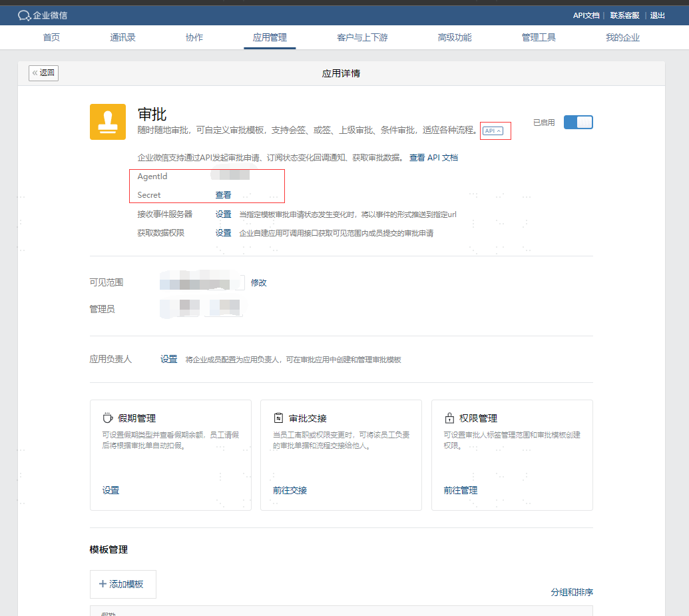
Task: Switch to the 通讯录 tab
Action: pos(122,37)
